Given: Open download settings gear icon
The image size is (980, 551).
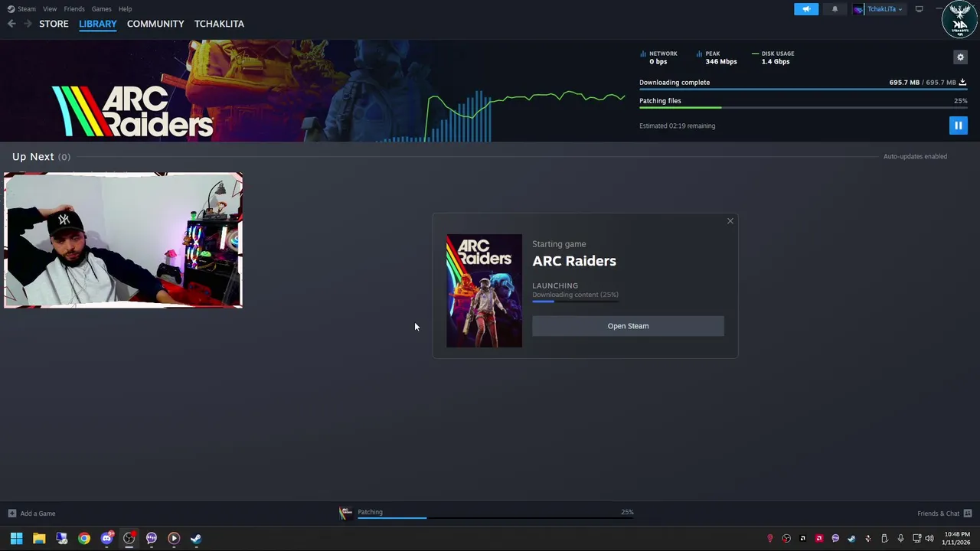Looking at the screenshot, I should click(960, 57).
